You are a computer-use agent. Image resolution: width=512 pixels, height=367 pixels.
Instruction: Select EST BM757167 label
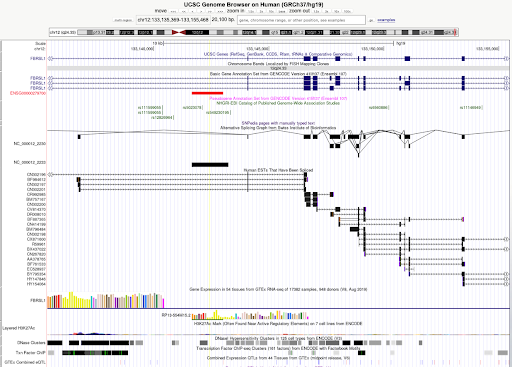pos(36,200)
